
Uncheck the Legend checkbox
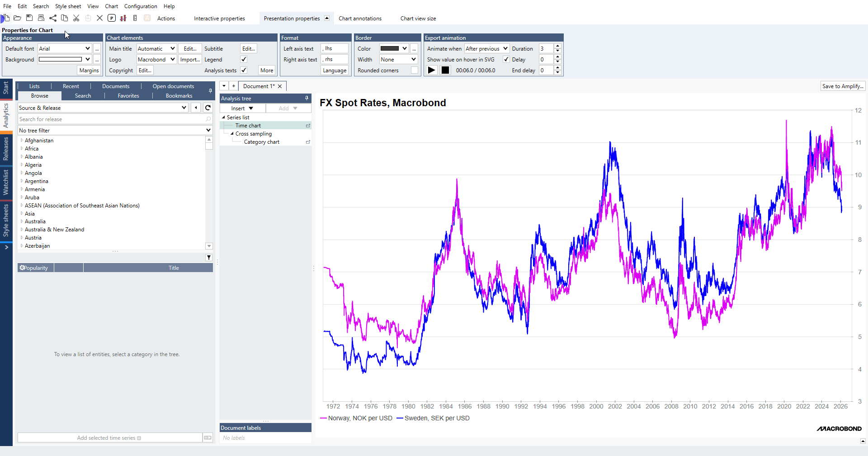click(x=244, y=59)
